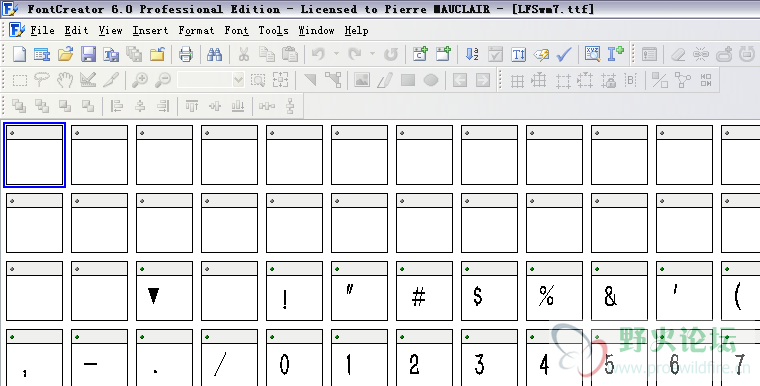Screen dimensions: 760x386
Task: Click the I with green plus icon
Action: 616,54
